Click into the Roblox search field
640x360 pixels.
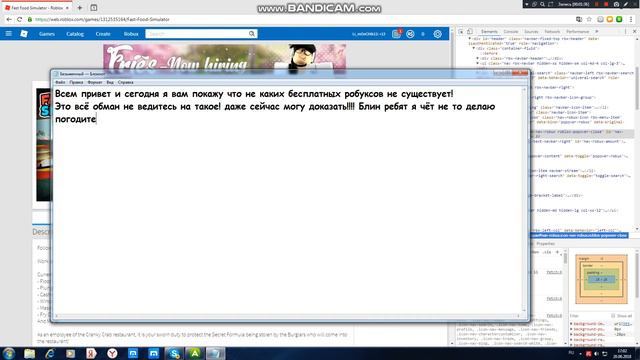coord(197,34)
